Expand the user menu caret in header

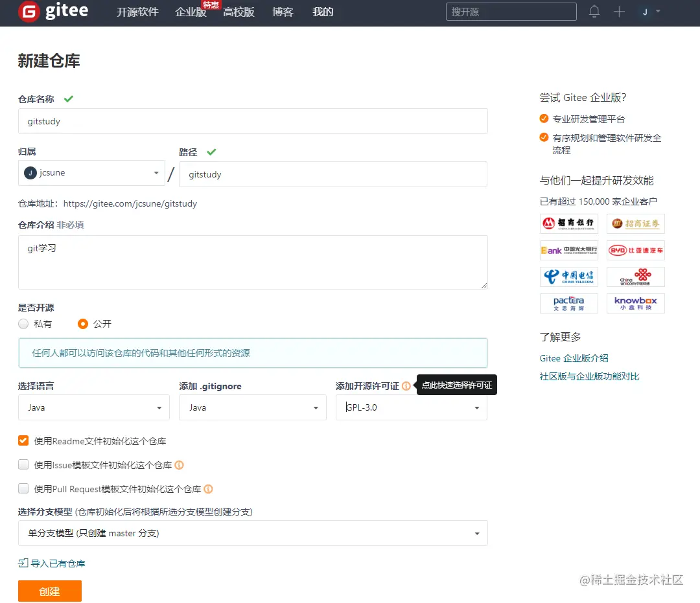click(658, 12)
